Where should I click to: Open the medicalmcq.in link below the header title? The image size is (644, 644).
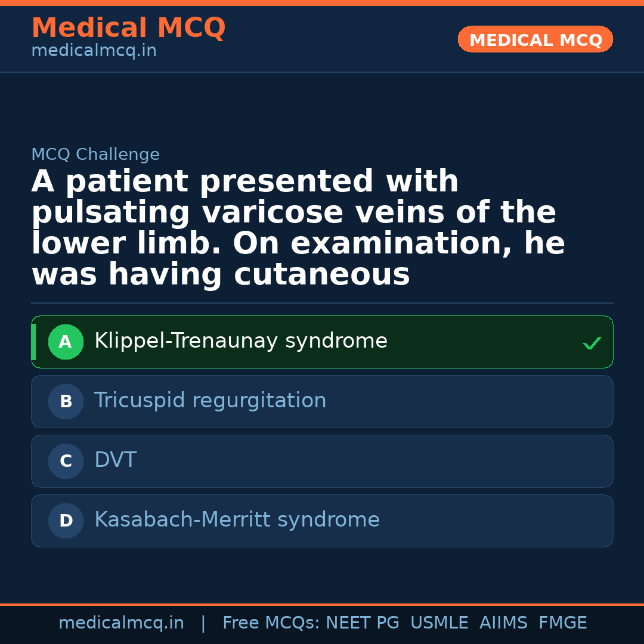(x=94, y=51)
